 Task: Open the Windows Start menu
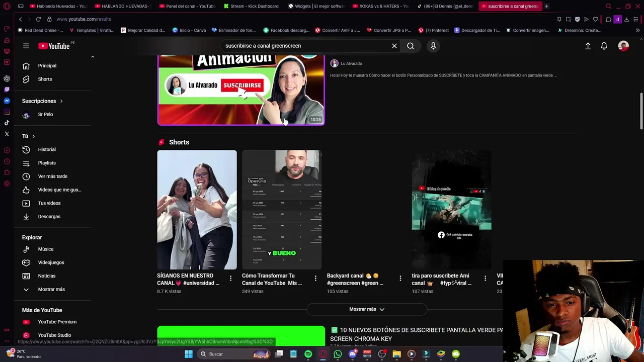click(x=189, y=354)
